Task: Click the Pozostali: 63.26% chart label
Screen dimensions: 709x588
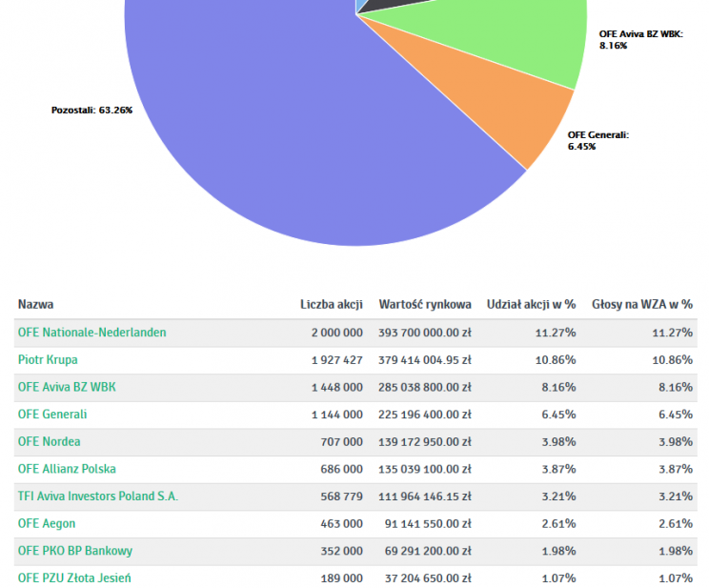Action: pyautogui.click(x=91, y=111)
